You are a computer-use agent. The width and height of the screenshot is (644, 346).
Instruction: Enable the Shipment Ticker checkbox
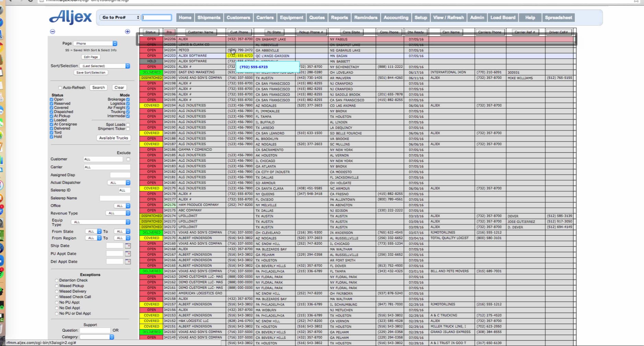click(x=128, y=129)
